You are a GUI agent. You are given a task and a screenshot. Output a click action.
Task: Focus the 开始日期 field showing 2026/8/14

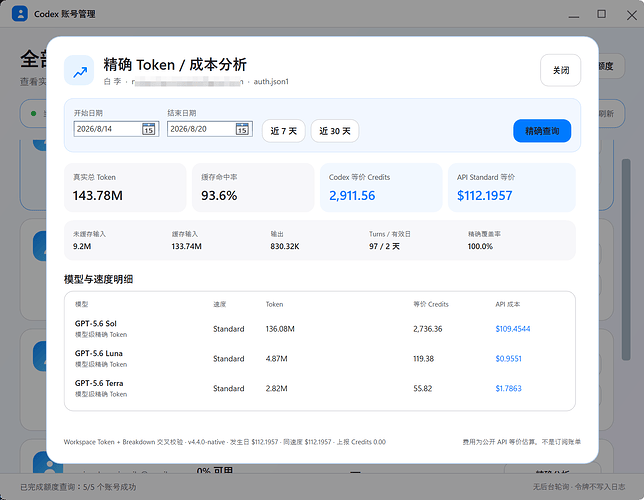(116, 129)
